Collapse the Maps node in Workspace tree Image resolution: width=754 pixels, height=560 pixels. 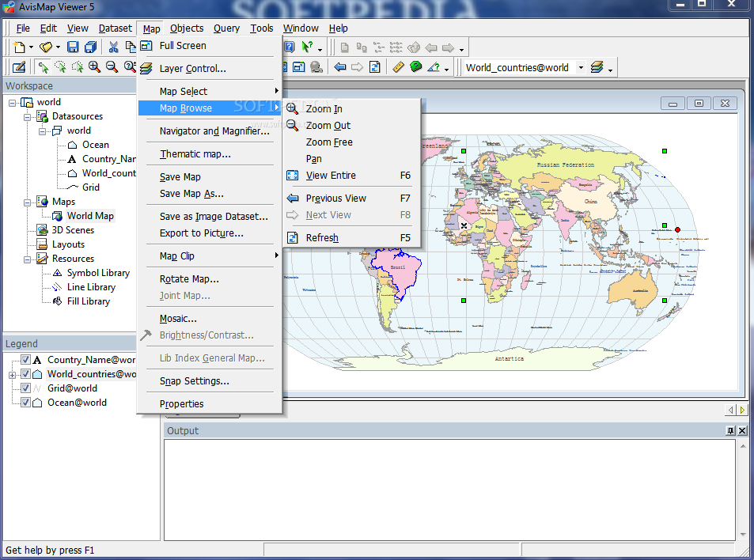(x=27, y=202)
